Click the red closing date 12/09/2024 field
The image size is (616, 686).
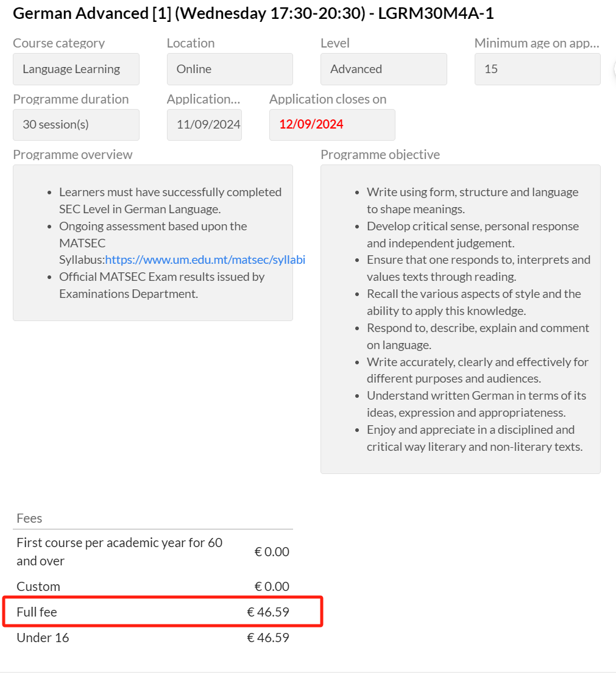click(331, 125)
